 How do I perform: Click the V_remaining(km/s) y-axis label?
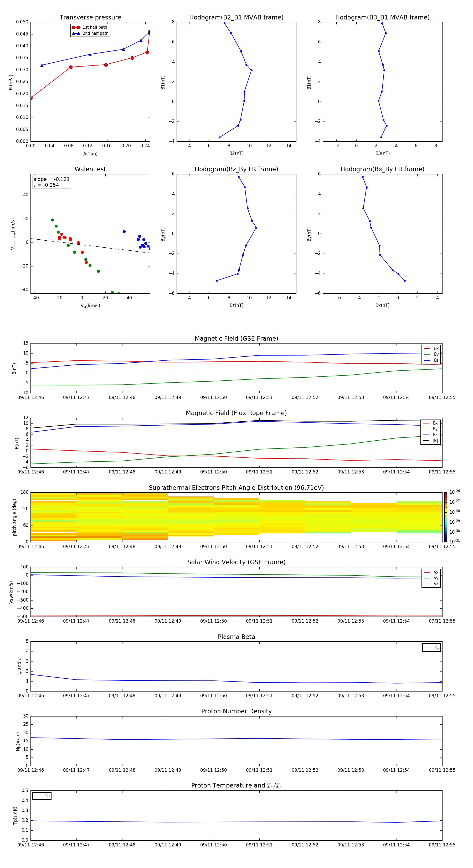point(13,234)
